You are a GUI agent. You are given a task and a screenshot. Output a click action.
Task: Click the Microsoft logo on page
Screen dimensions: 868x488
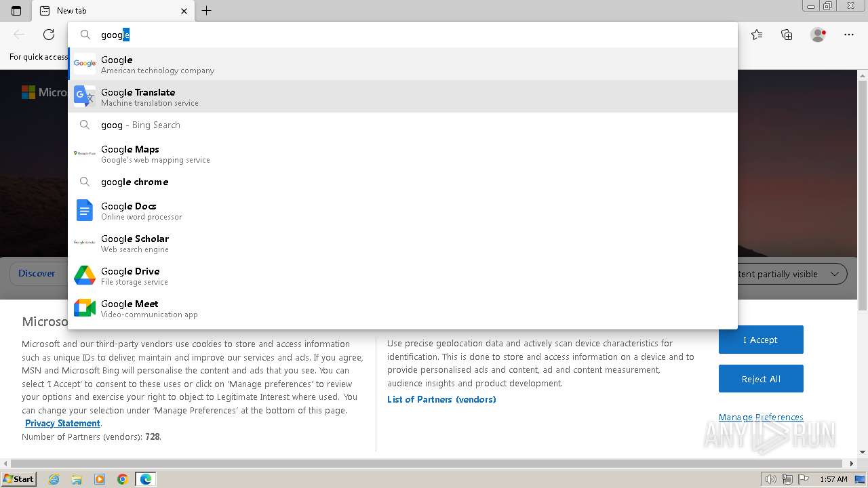pyautogui.click(x=28, y=92)
